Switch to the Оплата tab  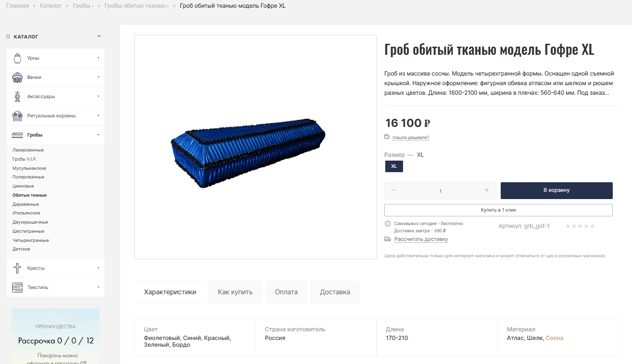[286, 292]
